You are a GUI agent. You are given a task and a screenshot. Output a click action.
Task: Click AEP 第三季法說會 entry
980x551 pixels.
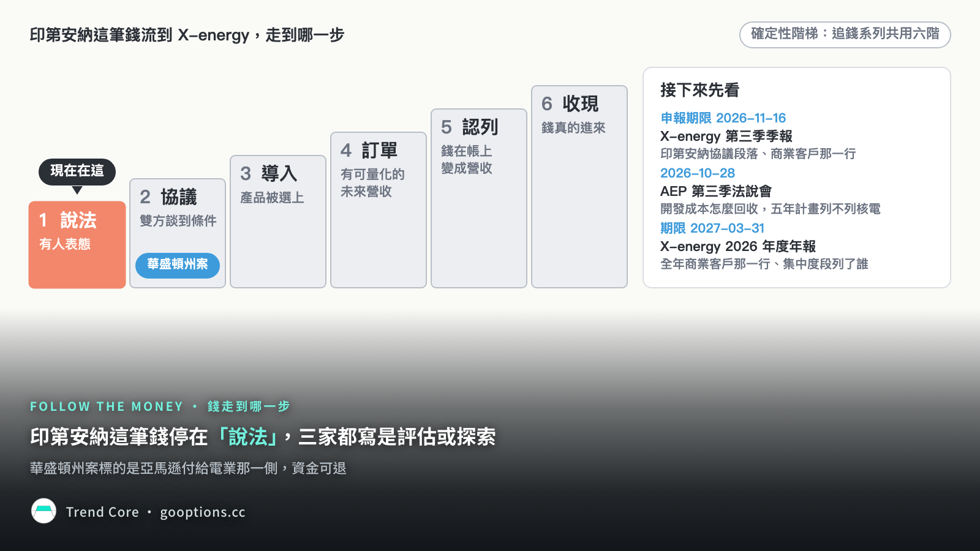(716, 191)
